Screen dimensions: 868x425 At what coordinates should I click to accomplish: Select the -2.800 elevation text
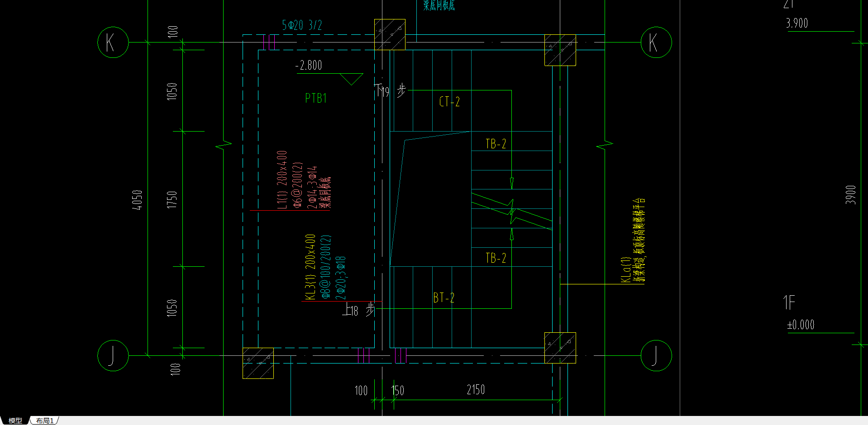point(309,66)
